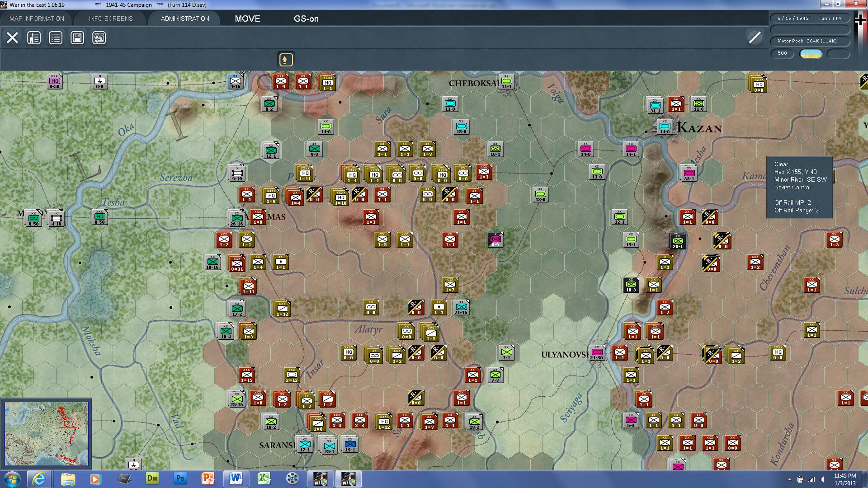This screenshot has width=868, height=488.
Task: Click the Cheboksary city label
Action: coord(473,83)
